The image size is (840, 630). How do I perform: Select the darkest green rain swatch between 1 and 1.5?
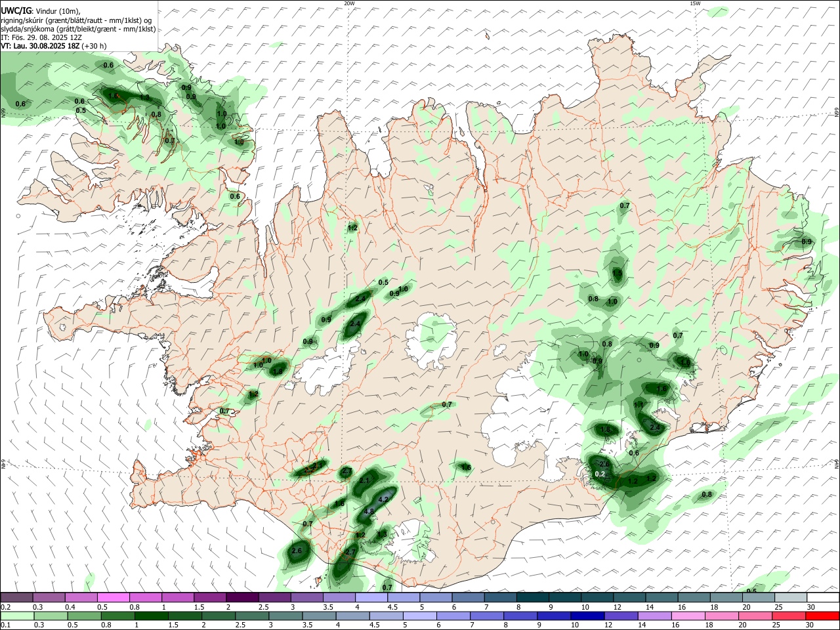pos(150,616)
